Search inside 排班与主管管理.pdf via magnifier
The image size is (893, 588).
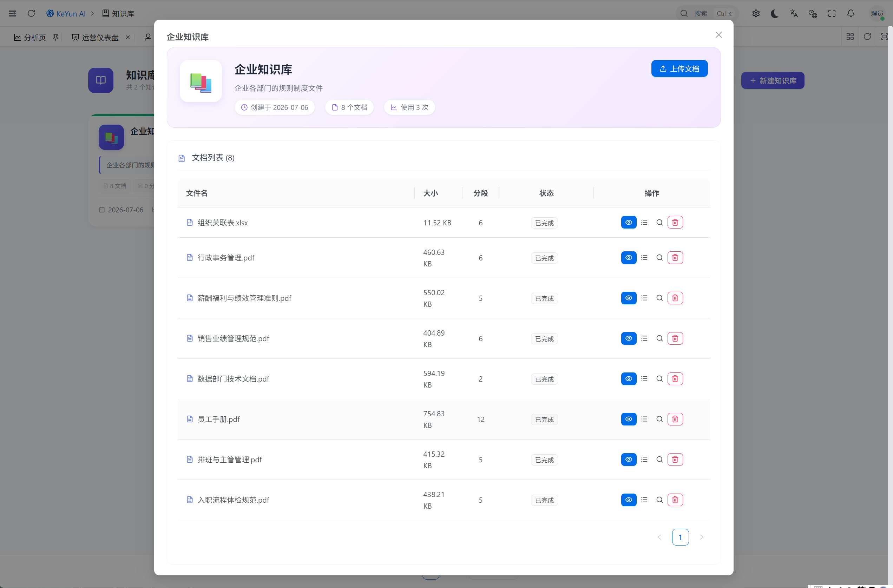659,460
